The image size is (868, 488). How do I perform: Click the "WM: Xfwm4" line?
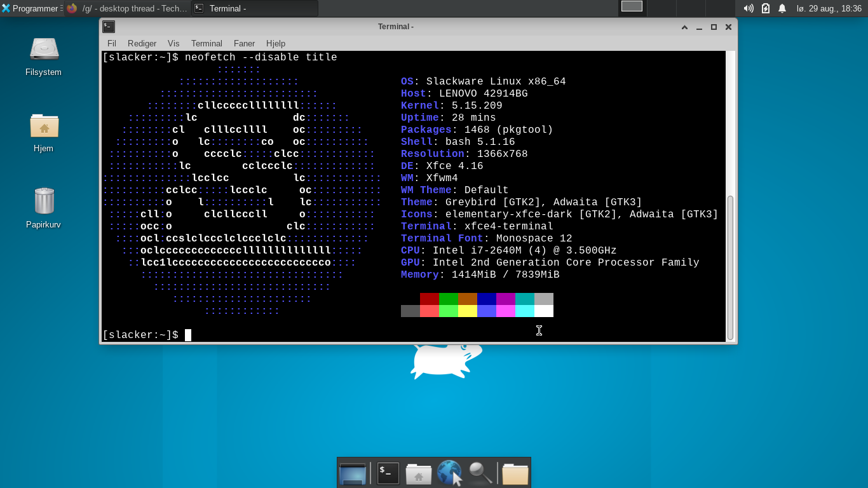point(430,178)
